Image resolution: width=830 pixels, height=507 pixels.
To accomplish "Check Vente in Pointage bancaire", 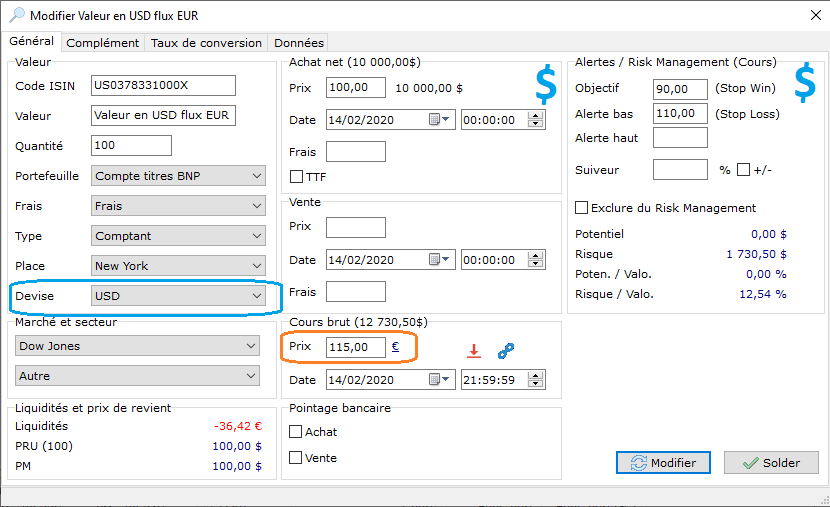I will pyautogui.click(x=295, y=457).
